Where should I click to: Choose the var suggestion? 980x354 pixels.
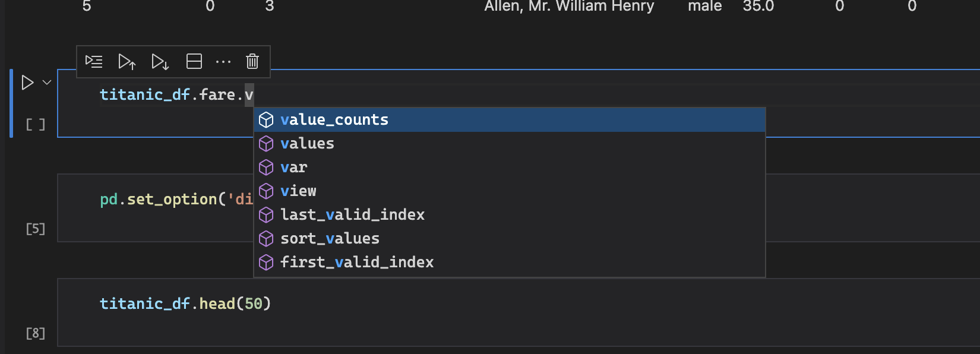click(293, 167)
